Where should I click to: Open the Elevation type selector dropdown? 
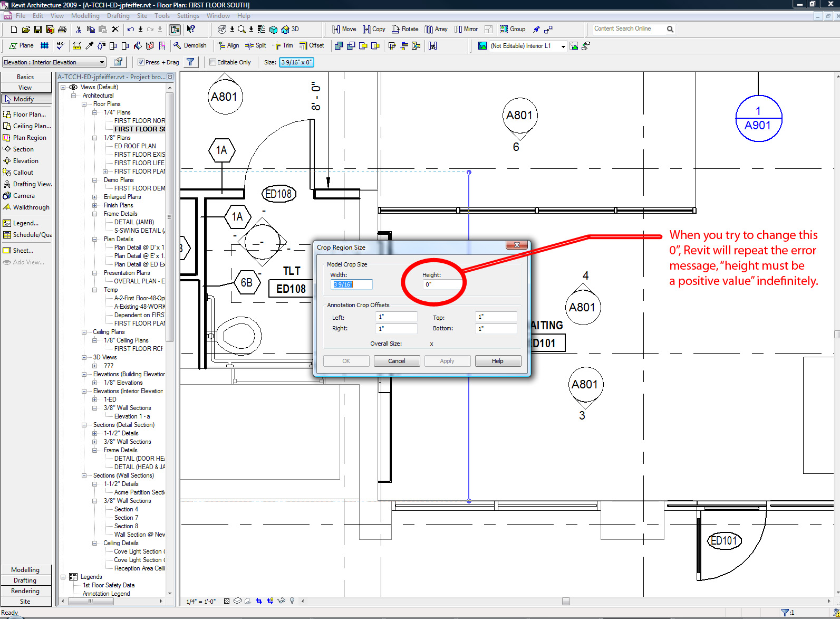102,62
